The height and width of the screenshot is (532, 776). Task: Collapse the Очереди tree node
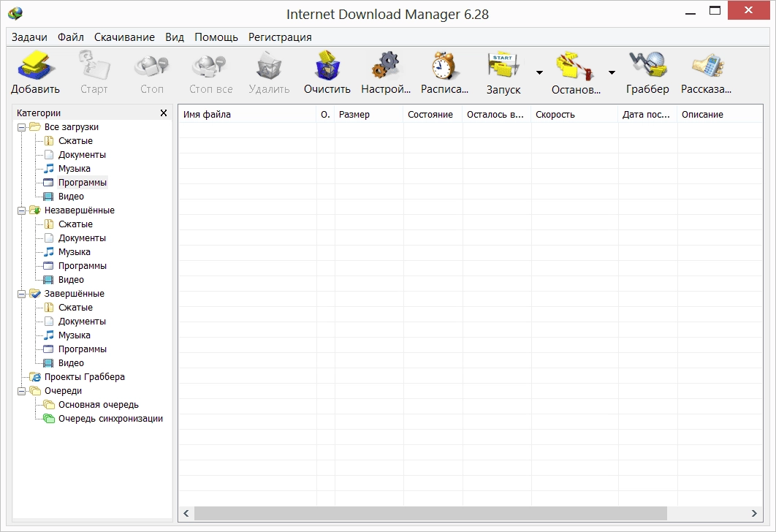pyautogui.click(x=21, y=391)
